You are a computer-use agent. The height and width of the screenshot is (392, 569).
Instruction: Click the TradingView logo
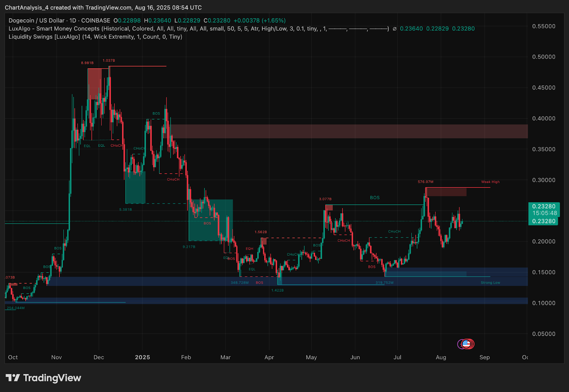(43, 378)
